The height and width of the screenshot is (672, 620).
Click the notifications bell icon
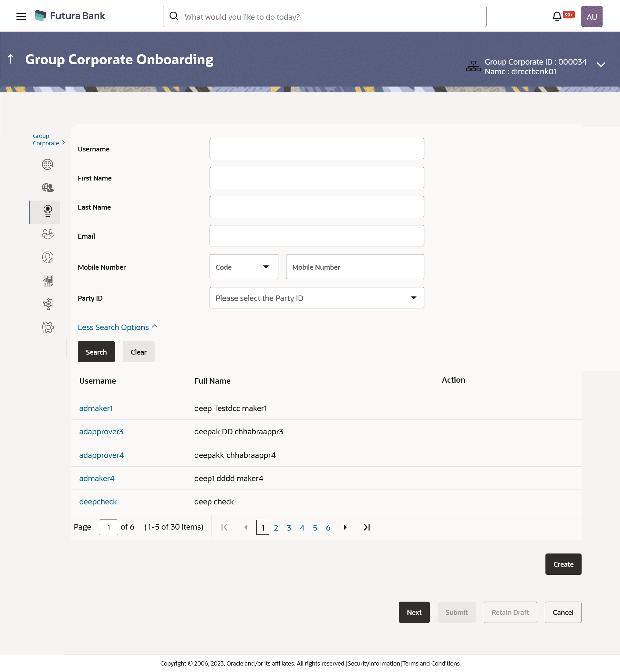[x=557, y=16]
